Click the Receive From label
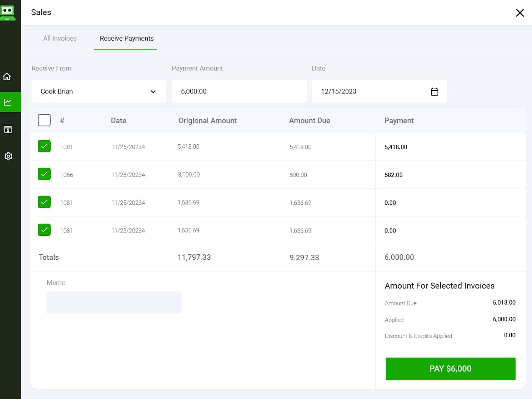Screen dimensions: 532x399 (x=51, y=68)
